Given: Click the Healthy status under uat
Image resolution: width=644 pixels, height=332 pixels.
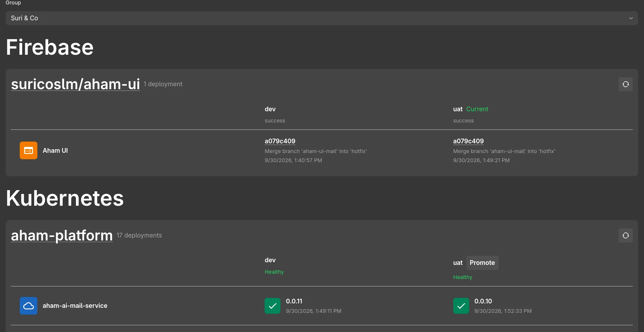Looking at the screenshot, I should click(463, 277).
